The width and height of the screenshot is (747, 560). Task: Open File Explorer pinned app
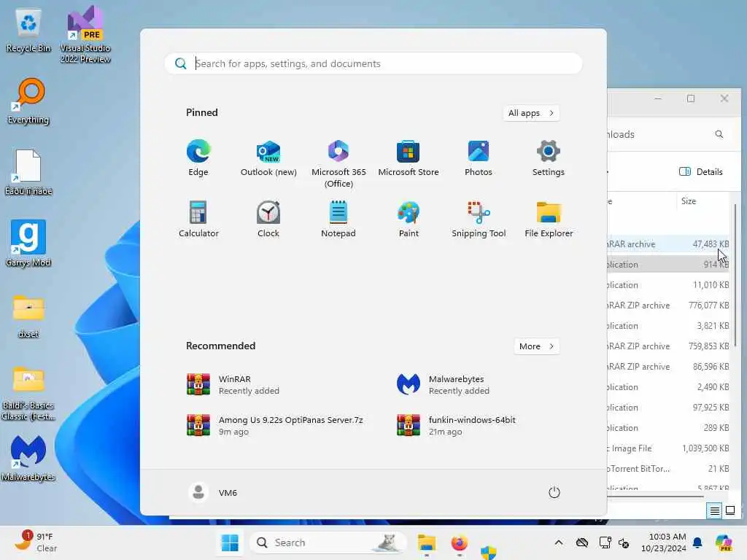549,219
